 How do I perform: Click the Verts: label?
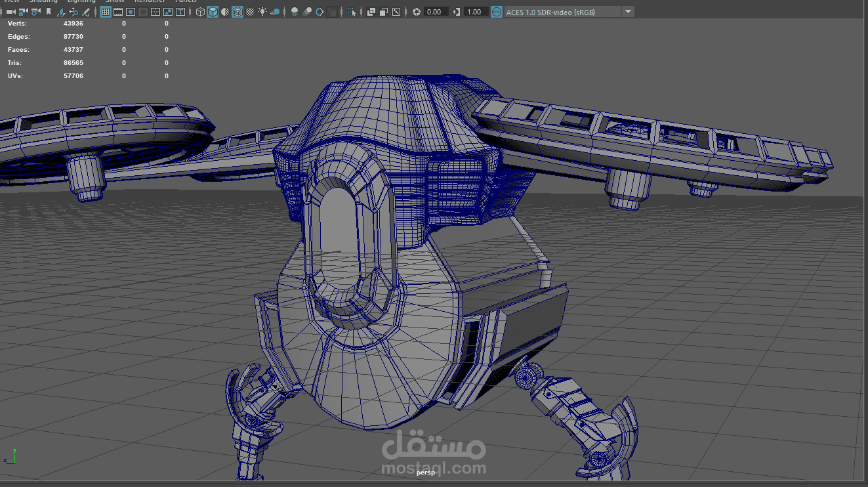pyautogui.click(x=17, y=24)
